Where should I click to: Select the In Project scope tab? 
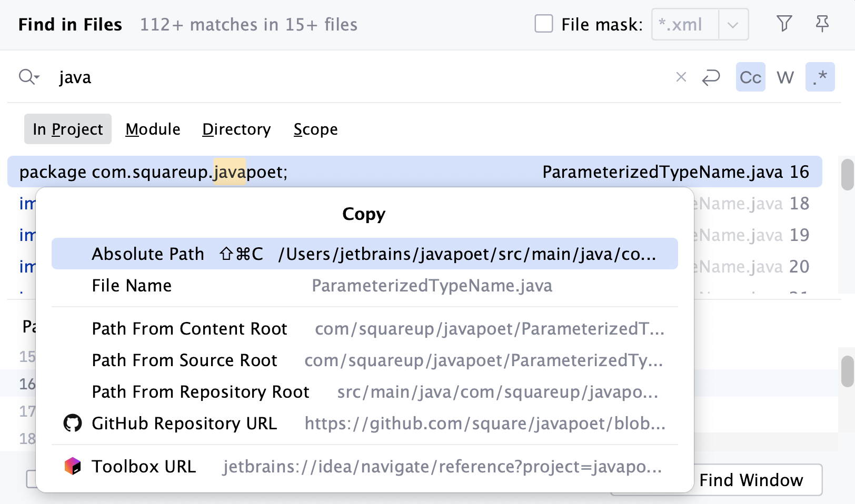tap(68, 129)
